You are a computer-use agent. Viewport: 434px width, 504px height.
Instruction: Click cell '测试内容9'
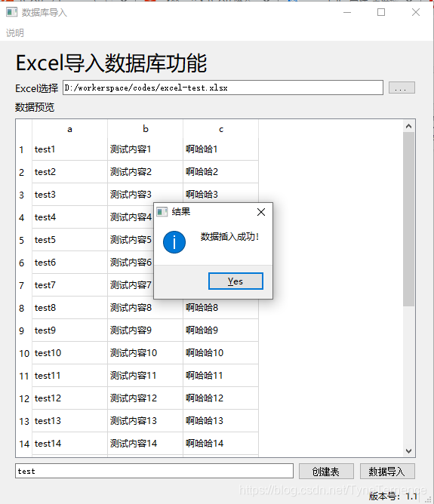pyautogui.click(x=146, y=330)
